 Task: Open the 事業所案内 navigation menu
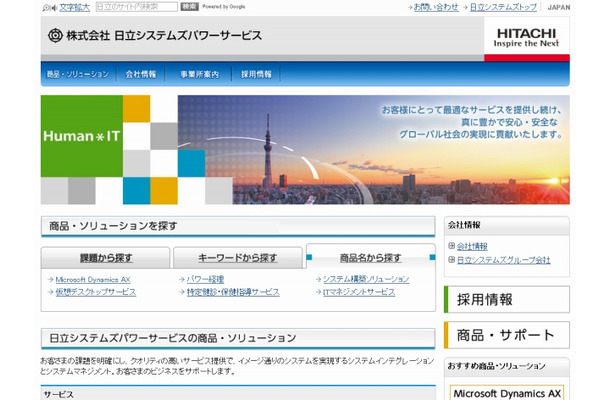pyautogui.click(x=199, y=74)
